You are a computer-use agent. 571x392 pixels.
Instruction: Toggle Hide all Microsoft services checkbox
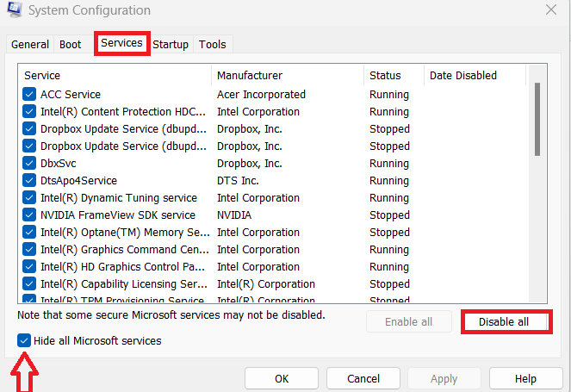(24, 341)
